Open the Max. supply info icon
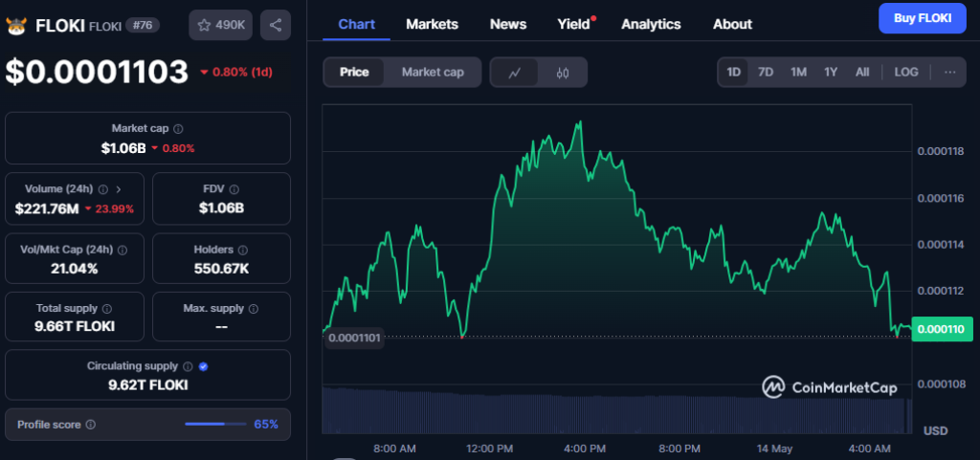The image size is (980, 460). (253, 308)
